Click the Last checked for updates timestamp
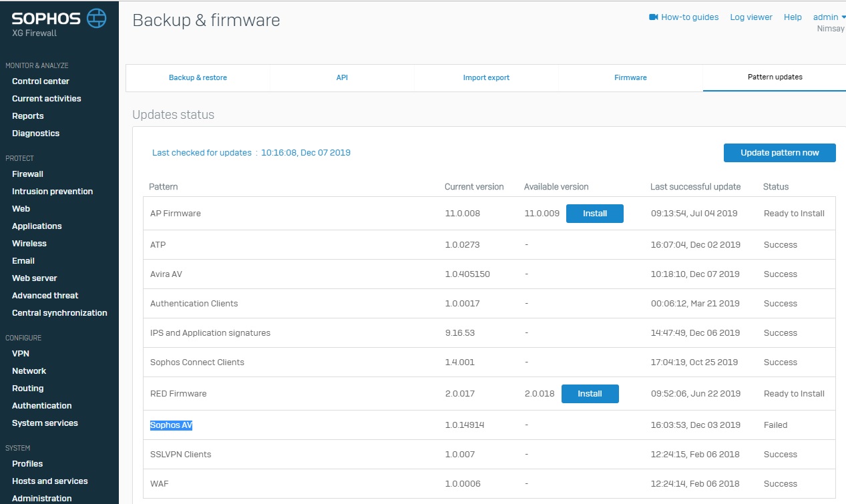846x504 pixels. [x=306, y=153]
